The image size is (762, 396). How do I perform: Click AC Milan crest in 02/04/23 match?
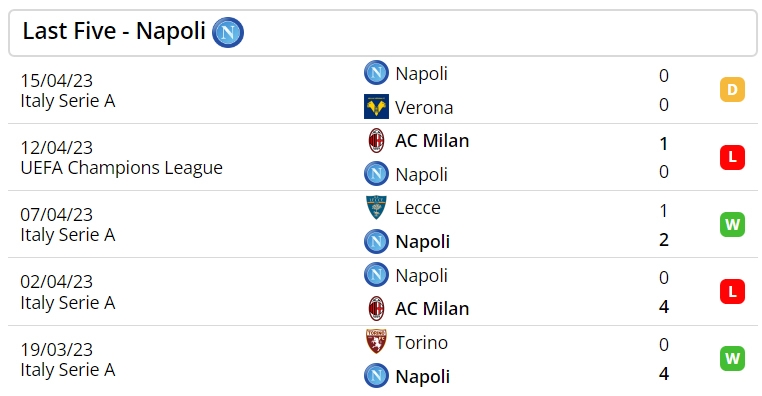pyautogui.click(x=376, y=309)
